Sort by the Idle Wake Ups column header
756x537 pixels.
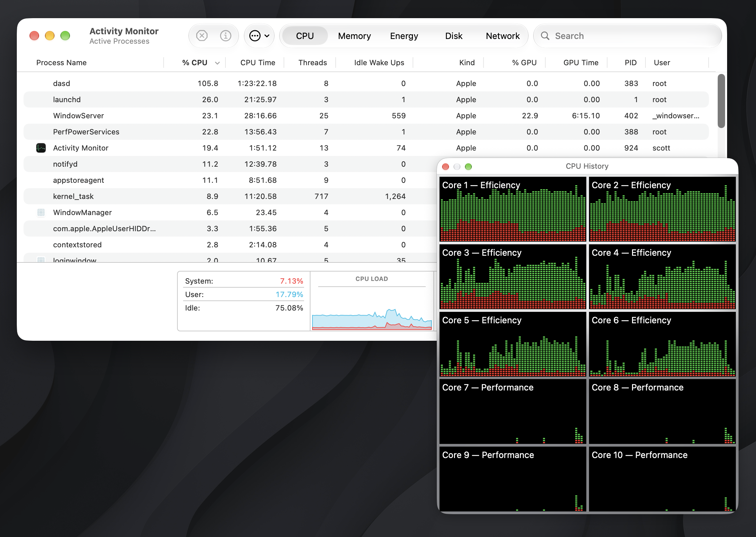click(x=379, y=63)
